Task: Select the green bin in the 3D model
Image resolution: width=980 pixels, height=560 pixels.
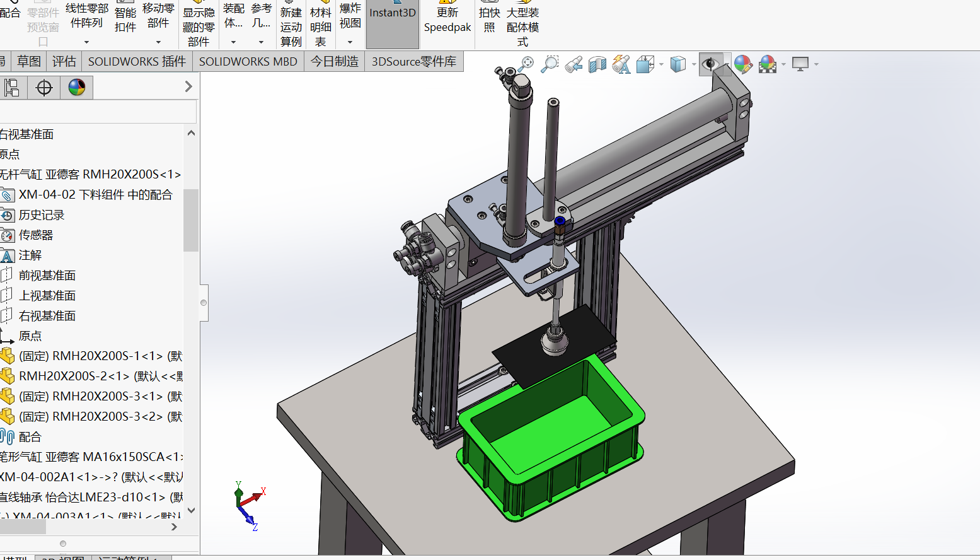Action: [x=551, y=438]
